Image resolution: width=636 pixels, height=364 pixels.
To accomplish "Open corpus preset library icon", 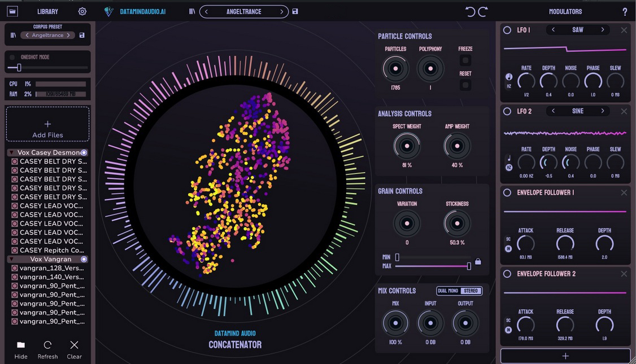I will [x=13, y=35].
